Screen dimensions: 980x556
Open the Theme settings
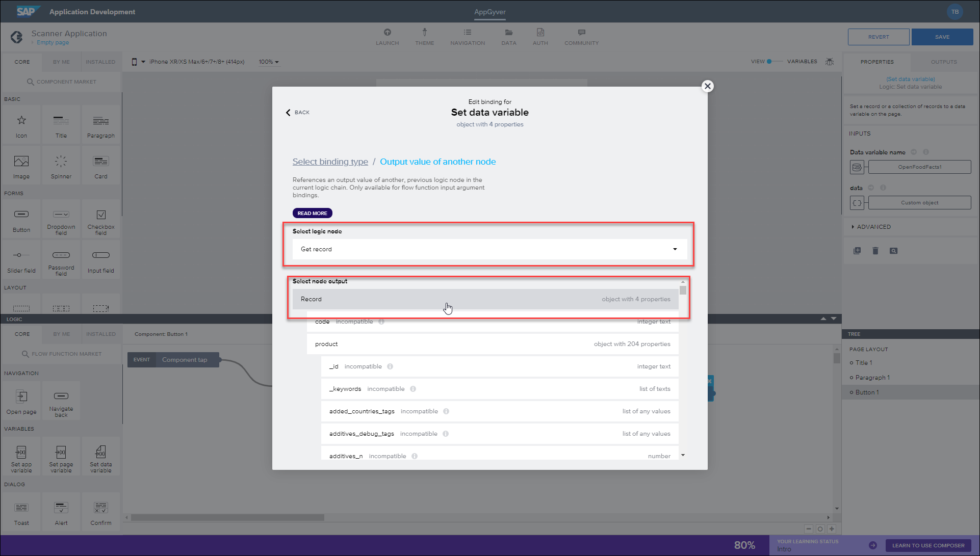424,37
